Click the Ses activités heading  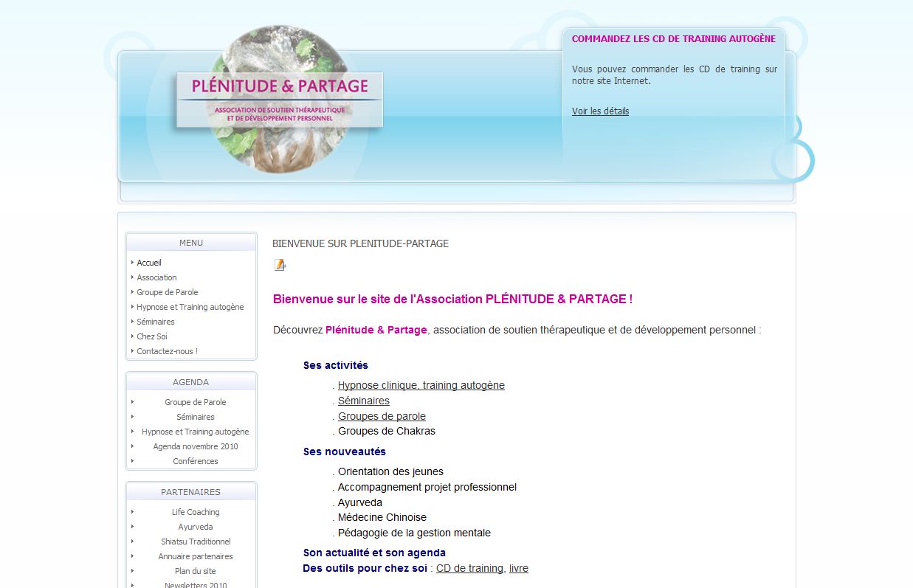pos(336,365)
